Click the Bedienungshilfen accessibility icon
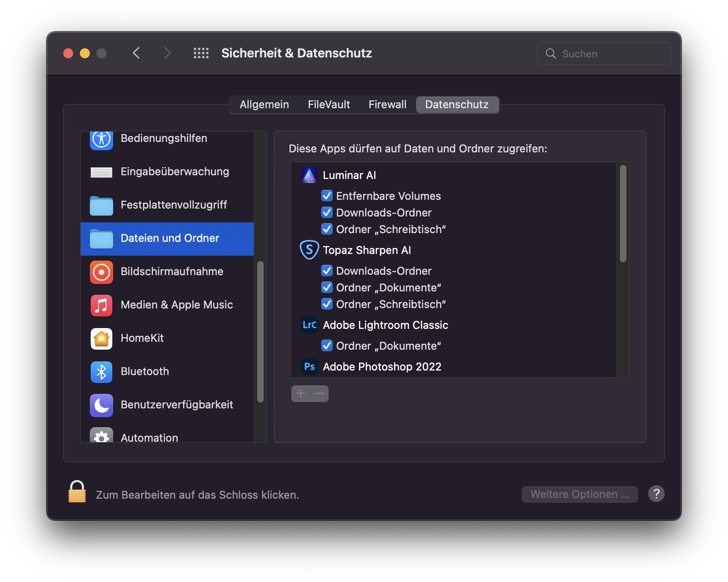 (x=102, y=140)
